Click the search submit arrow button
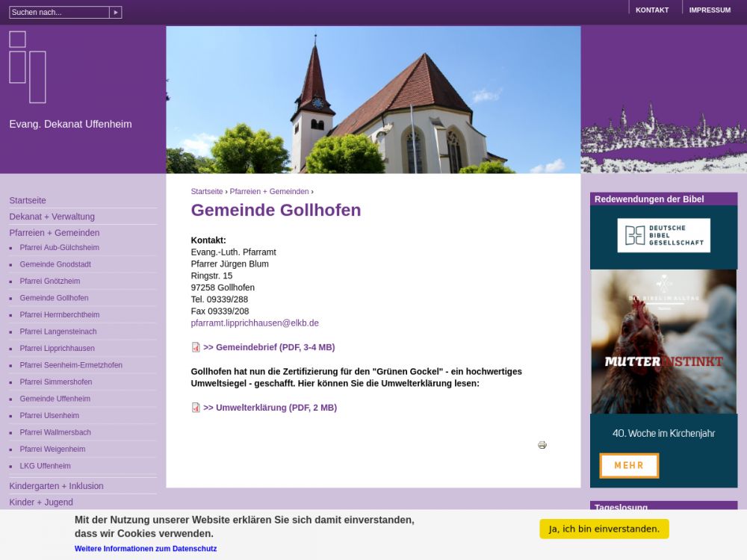The image size is (747, 560). tap(115, 13)
